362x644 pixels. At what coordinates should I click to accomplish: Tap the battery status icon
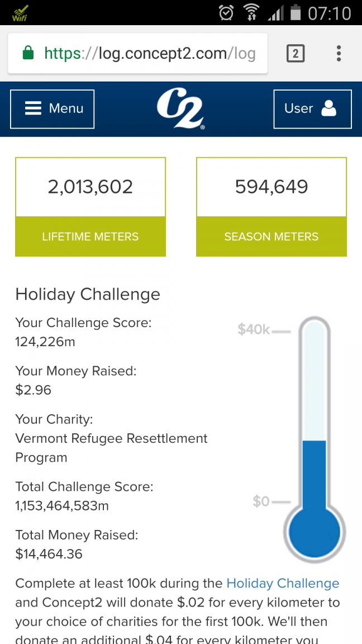click(296, 12)
